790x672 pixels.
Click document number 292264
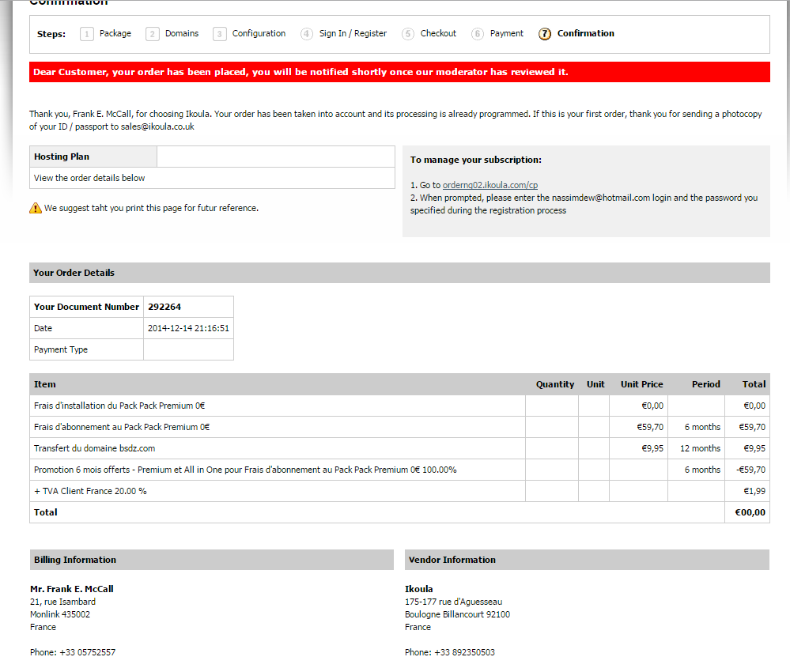tap(164, 307)
